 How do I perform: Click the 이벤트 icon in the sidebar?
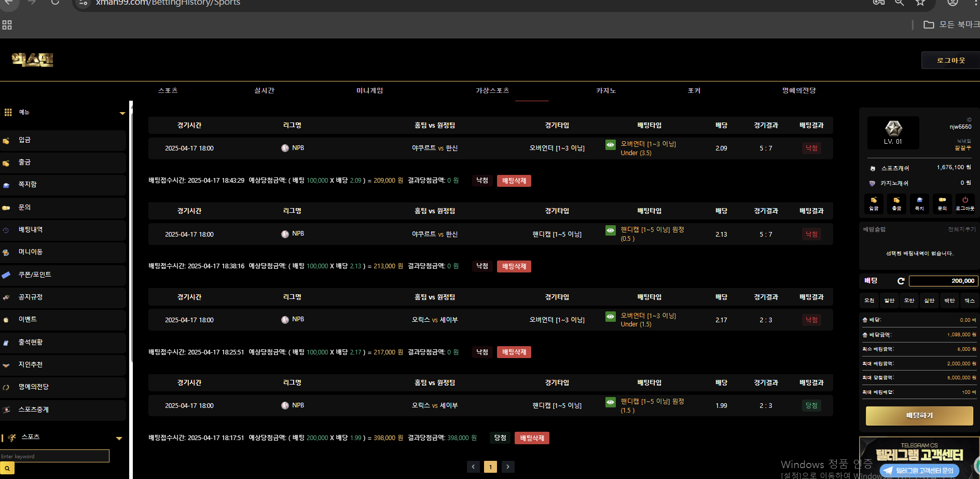point(6,320)
